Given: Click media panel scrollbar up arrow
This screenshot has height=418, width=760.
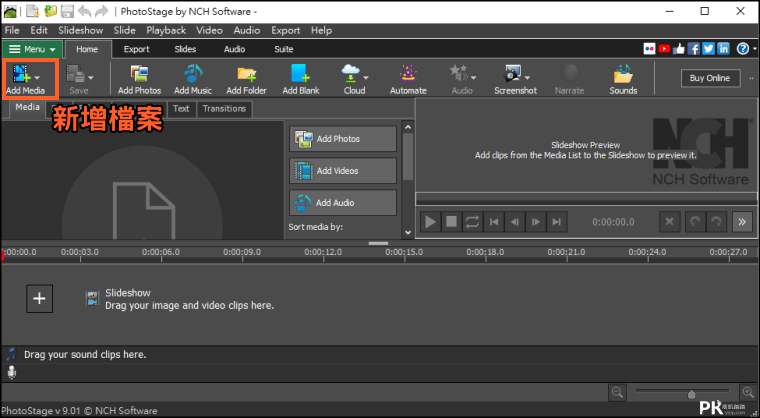Looking at the screenshot, I should (408, 127).
